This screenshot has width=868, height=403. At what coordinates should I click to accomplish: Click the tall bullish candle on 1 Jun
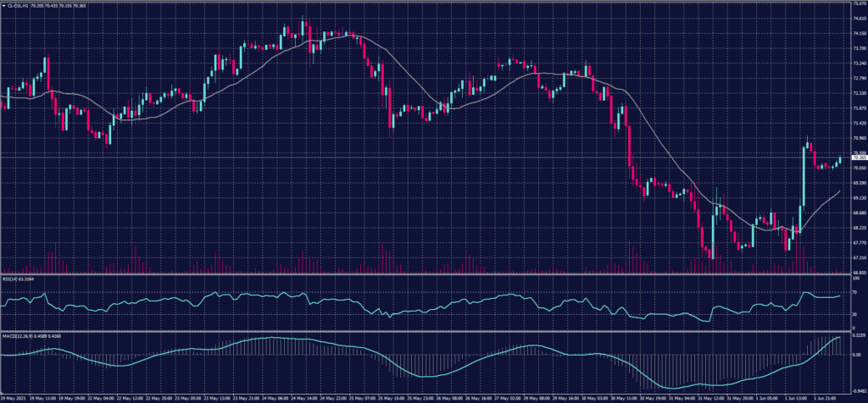click(802, 176)
